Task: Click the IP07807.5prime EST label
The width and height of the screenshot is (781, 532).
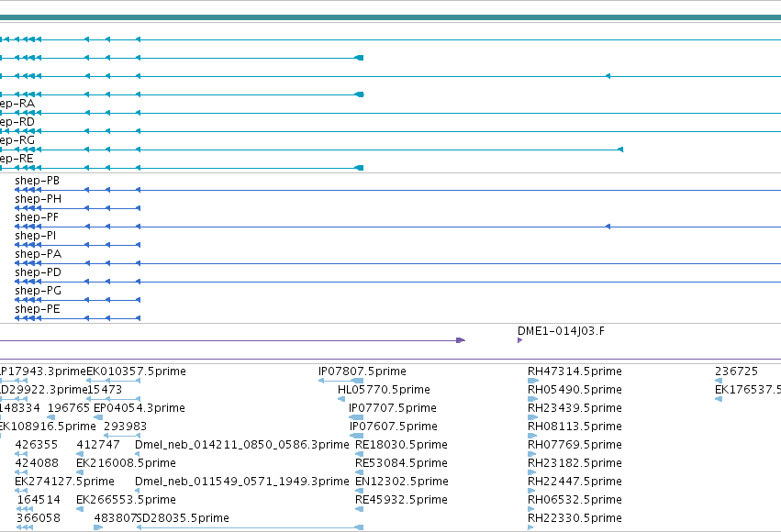Action: pos(363,371)
